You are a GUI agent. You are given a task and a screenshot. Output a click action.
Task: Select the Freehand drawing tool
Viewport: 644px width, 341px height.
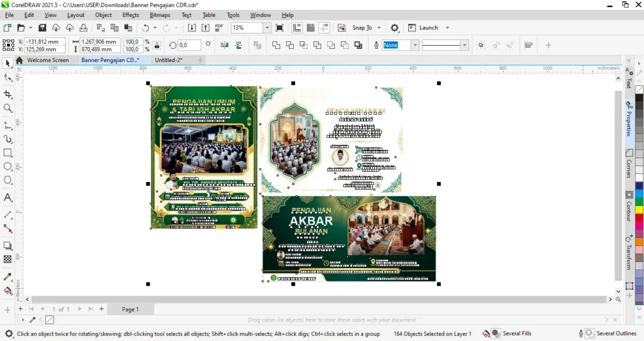click(x=8, y=125)
